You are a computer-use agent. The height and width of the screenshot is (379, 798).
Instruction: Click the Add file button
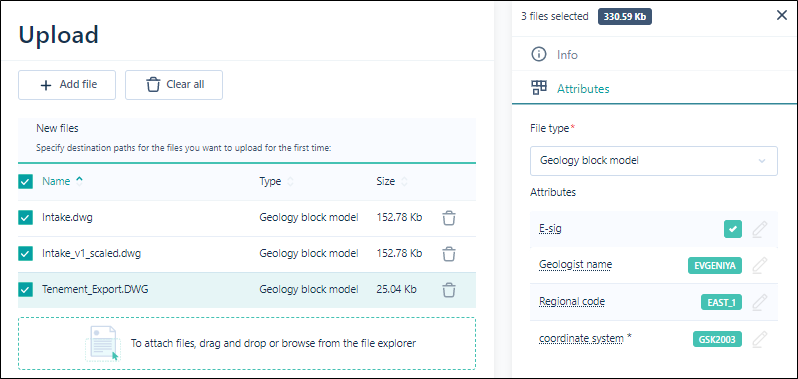pyautogui.click(x=67, y=85)
